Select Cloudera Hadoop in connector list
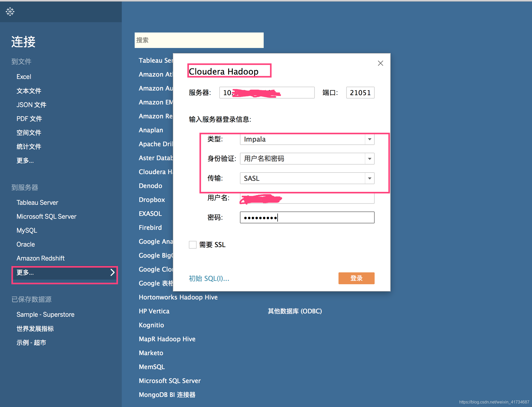The image size is (532, 407). 156,172
